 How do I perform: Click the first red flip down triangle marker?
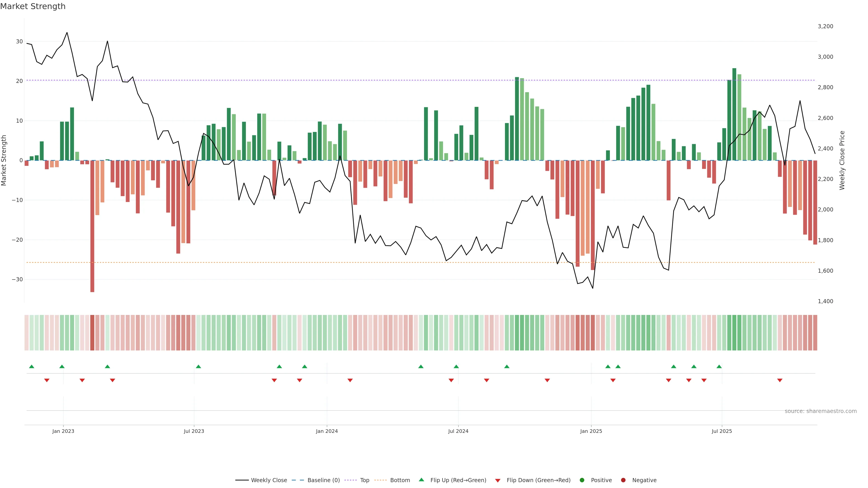click(47, 380)
